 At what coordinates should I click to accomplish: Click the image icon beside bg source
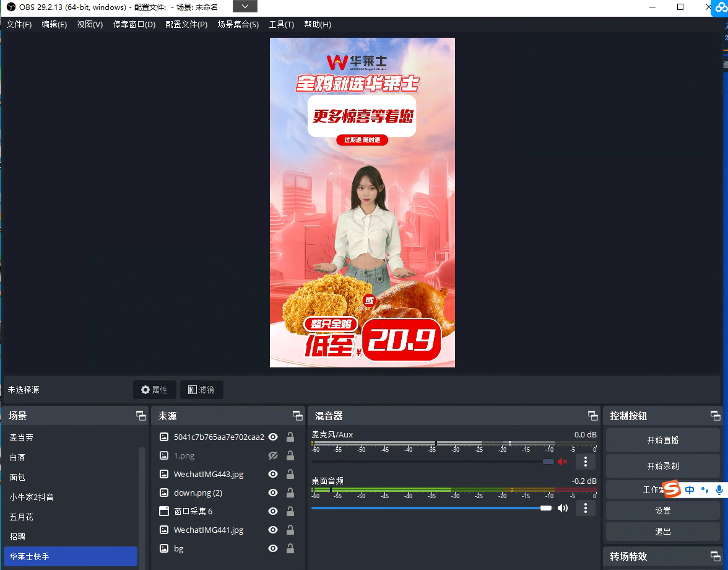pos(164,549)
